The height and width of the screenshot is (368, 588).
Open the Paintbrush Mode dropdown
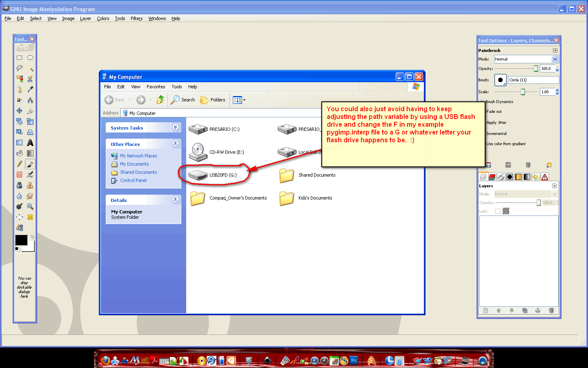[526, 59]
